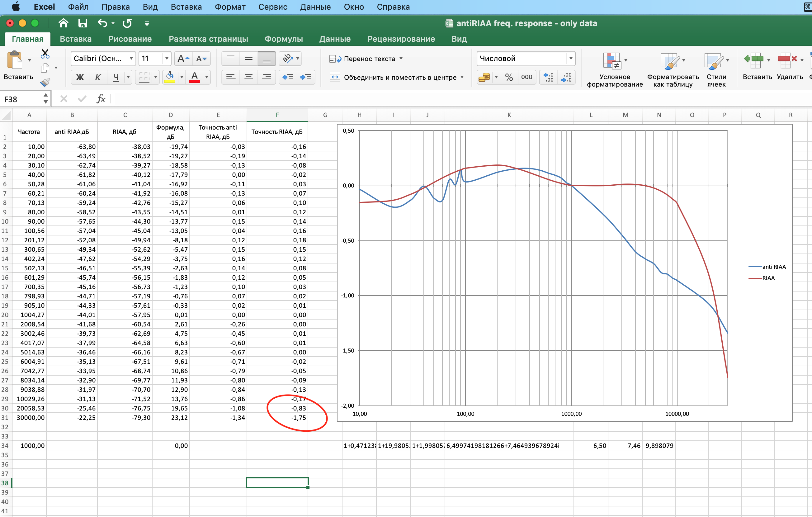Click the Undo arrow icon
The width and height of the screenshot is (812, 517).
tap(102, 23)
